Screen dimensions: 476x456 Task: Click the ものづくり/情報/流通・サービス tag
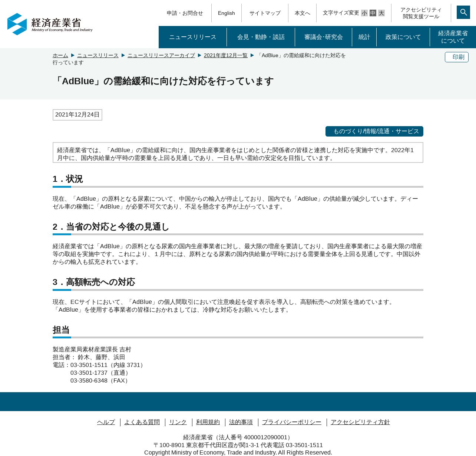click(374, 131)
